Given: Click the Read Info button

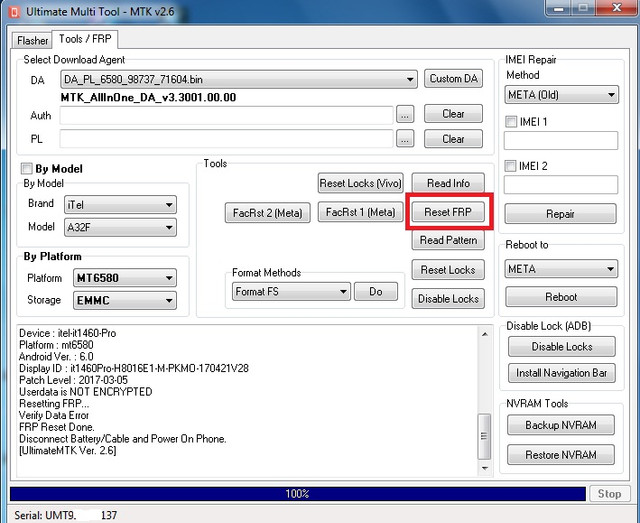Looking at the screenshot, I should [448, 183].
